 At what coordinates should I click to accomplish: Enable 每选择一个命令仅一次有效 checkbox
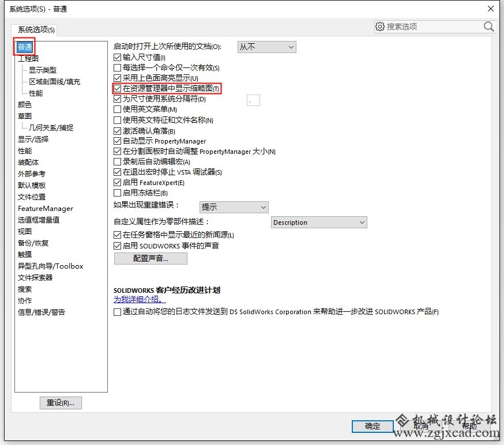point(117,68)
